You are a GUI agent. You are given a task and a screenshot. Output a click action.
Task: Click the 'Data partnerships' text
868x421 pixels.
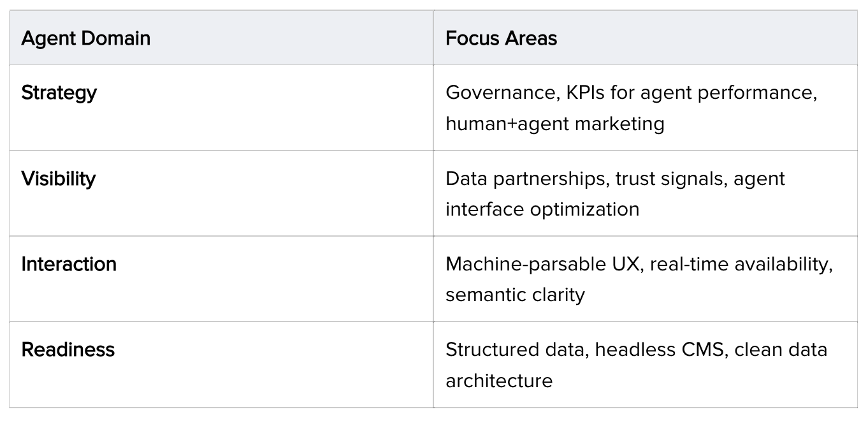click(525, 179)
